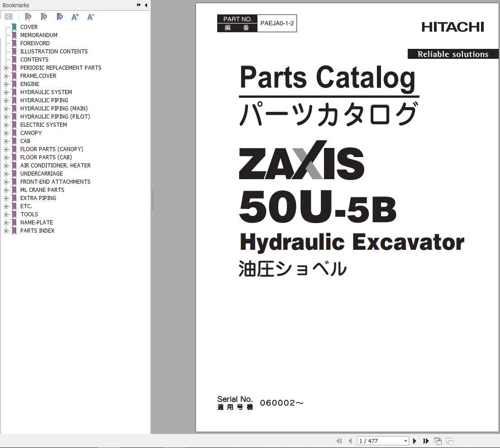Jump to the last page with double arrow
500x448 pixels.
point(425,440)
